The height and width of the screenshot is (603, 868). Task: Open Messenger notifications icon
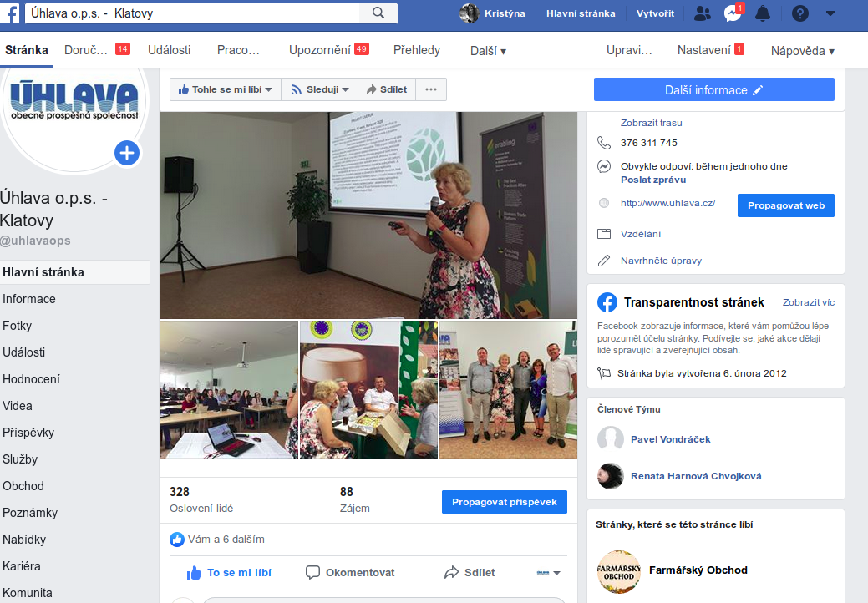coord(732,13)
